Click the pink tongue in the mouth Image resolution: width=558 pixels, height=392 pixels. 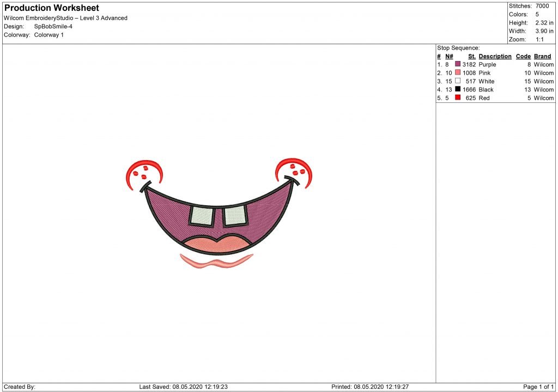click(217, 245)
